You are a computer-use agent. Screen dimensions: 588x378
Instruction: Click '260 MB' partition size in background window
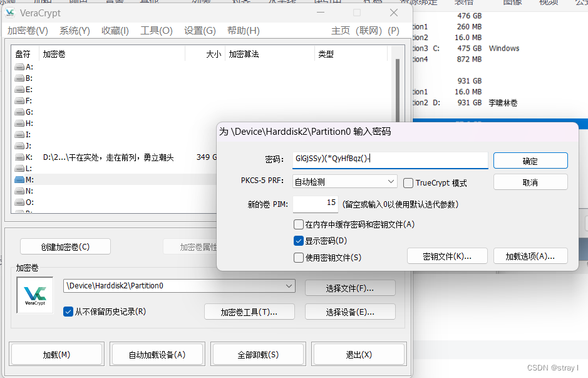tap(469, 27)
